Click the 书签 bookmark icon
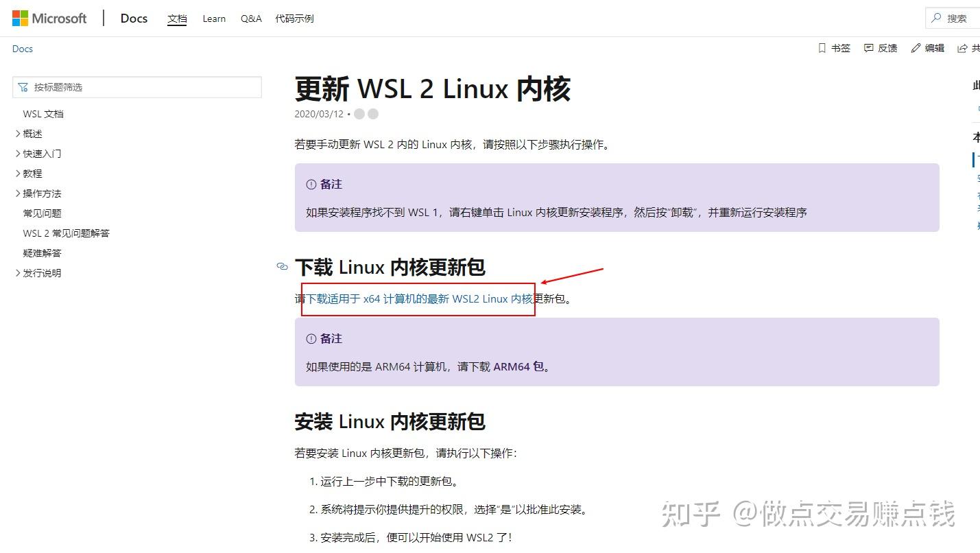Screen dimensions: 980x553 (x=822, y=48)
